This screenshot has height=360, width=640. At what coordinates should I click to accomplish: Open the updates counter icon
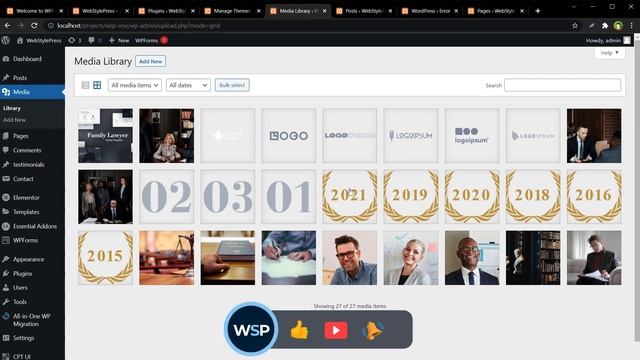click(75, 40)
